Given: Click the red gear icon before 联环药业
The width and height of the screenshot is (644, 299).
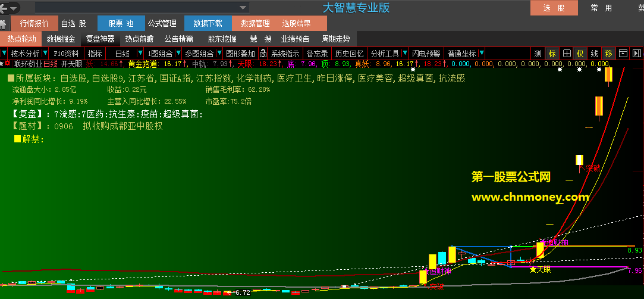Looking at the screenshot, I should coord(7,64).
